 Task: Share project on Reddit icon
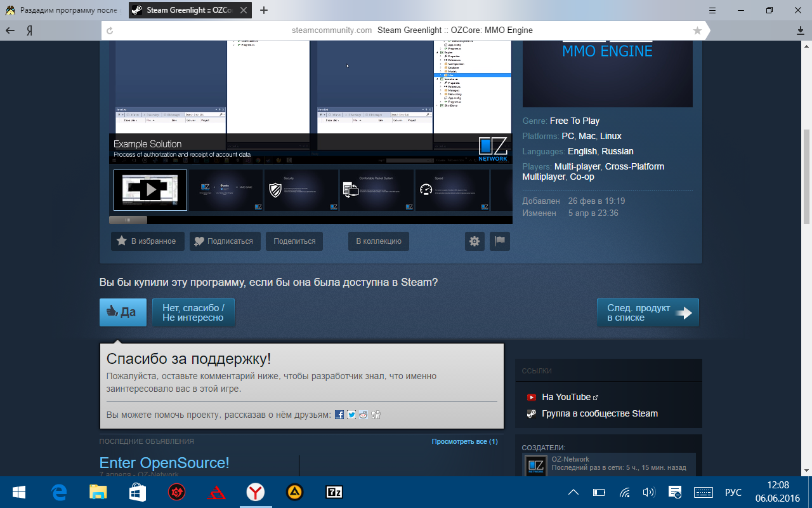[363, 415]
